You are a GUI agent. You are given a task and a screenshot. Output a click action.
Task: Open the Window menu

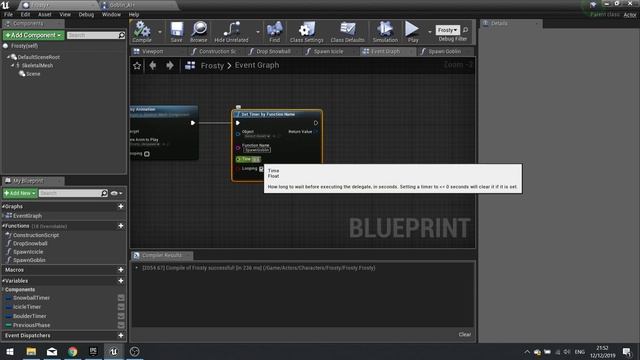click(111, 14)
